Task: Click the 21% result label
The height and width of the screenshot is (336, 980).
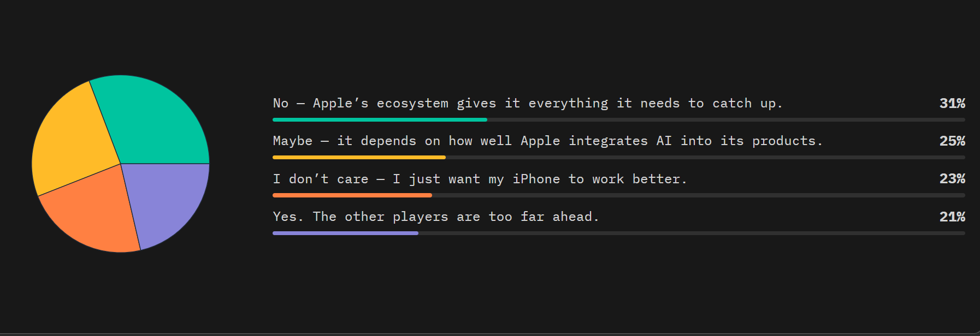Action: 952,217
